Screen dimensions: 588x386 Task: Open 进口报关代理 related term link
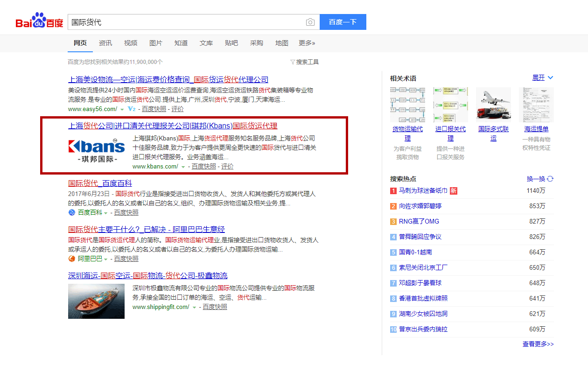(x=450, y=133)
